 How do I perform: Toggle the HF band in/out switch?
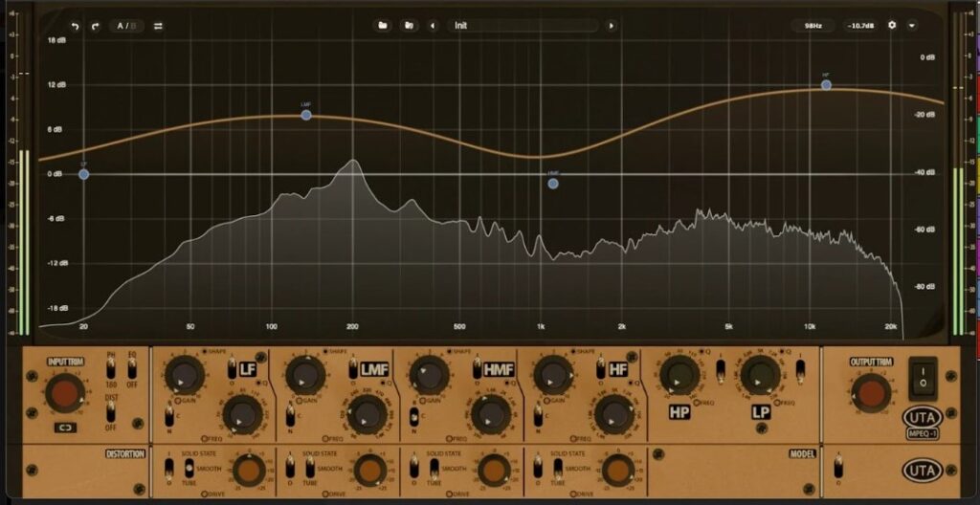pos(601,369)
